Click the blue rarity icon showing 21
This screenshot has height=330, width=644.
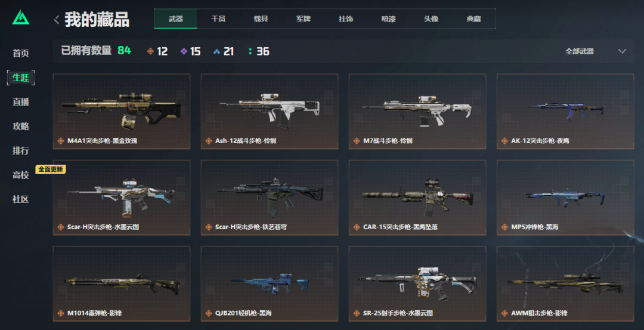(x=217, y=51)
